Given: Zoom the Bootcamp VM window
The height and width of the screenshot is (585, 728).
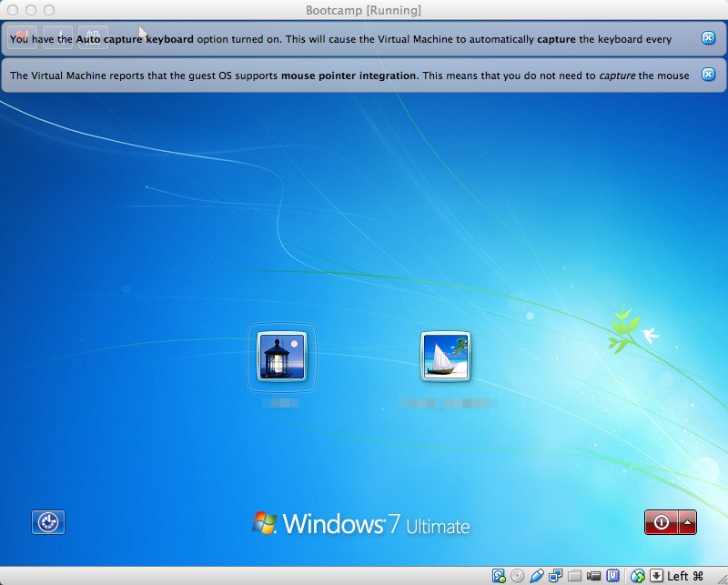Looking at the screenshot, I should (x=49, y=10).
